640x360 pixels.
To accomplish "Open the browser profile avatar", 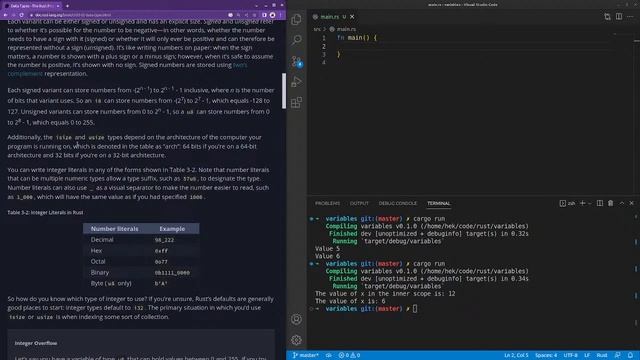I will pyautogui.click(x=272, y=15).
